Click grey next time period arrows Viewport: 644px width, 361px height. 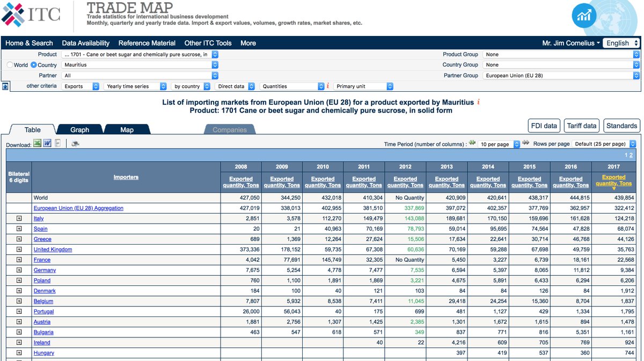point(526,143)
